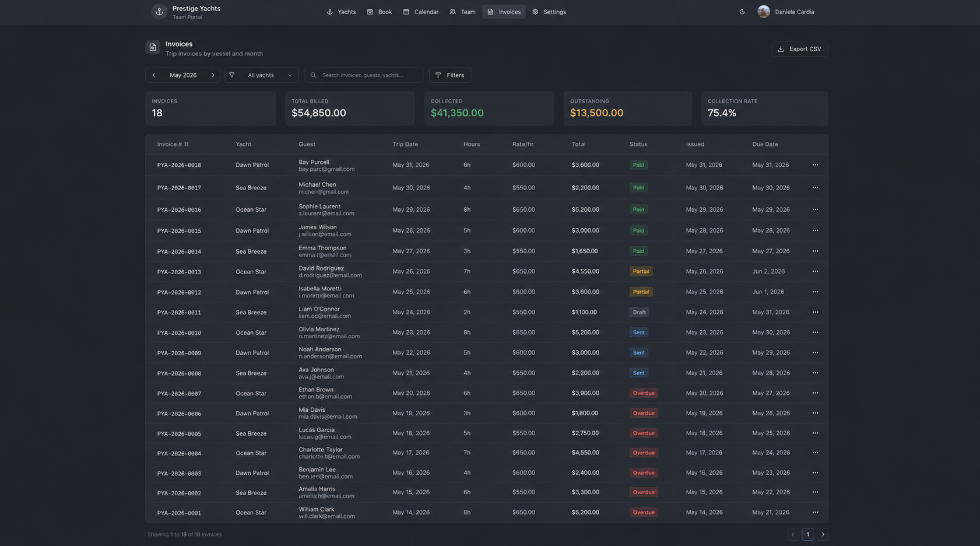Viewport: 980px width, 546px height.
Task: Open actions menu for PYA-2026-0017
Action: click(x=815, y=188)
